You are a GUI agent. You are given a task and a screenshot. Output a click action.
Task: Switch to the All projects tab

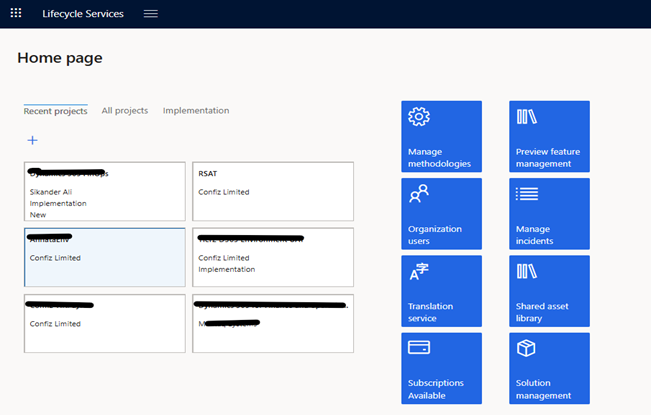click(x=125, y=110)
